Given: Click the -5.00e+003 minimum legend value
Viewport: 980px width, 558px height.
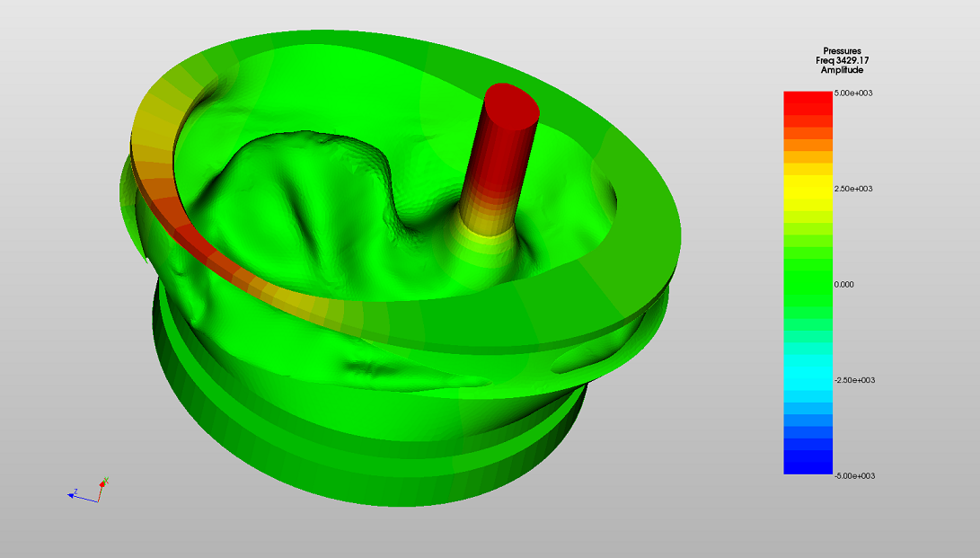Looking at the screenshot, I should tap(855, 475).
